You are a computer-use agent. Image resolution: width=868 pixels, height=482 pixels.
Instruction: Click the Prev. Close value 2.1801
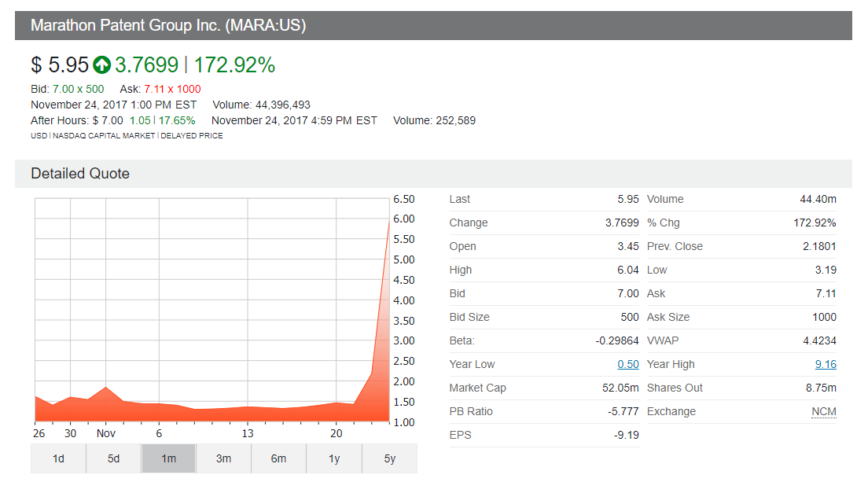[x=820, y=246]
